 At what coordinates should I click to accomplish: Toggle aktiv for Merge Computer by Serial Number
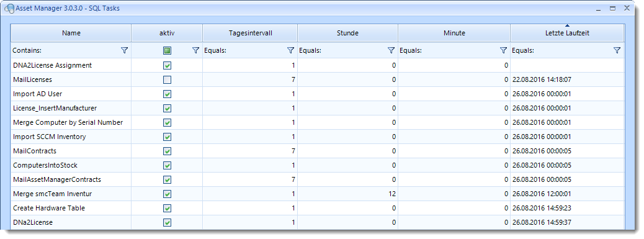(x=167, y=122)
